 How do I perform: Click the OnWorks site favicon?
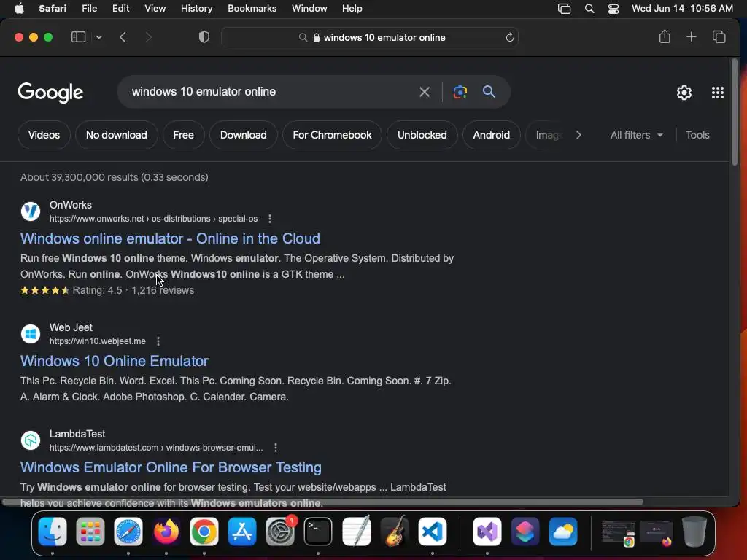(31, 211)
